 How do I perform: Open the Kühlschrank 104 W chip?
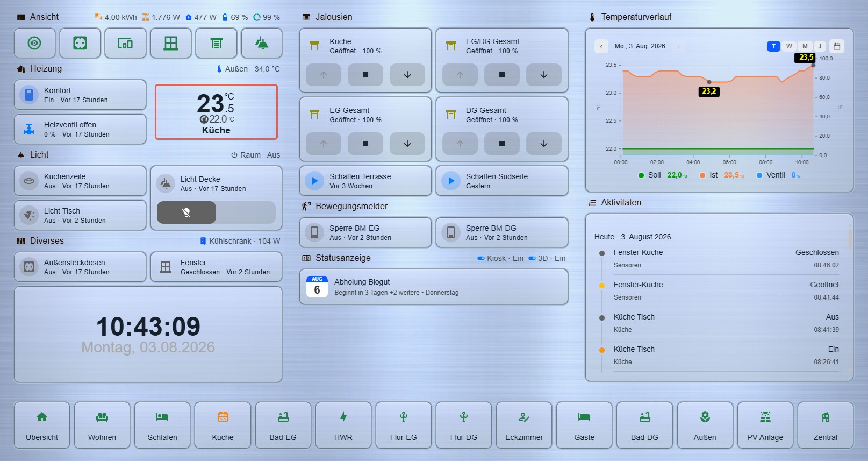[x=240, y=241]
